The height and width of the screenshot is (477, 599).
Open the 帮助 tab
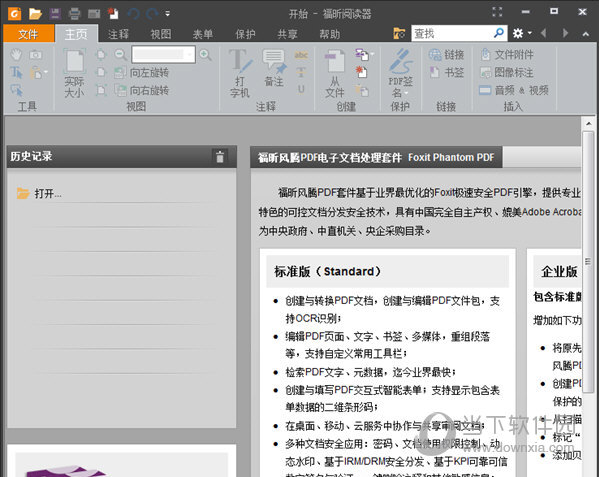[330, 34]
